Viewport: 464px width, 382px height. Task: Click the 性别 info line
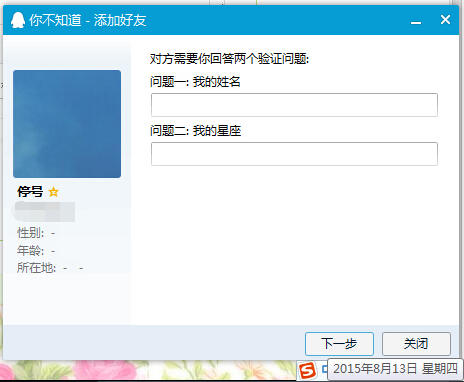point(36,233)
